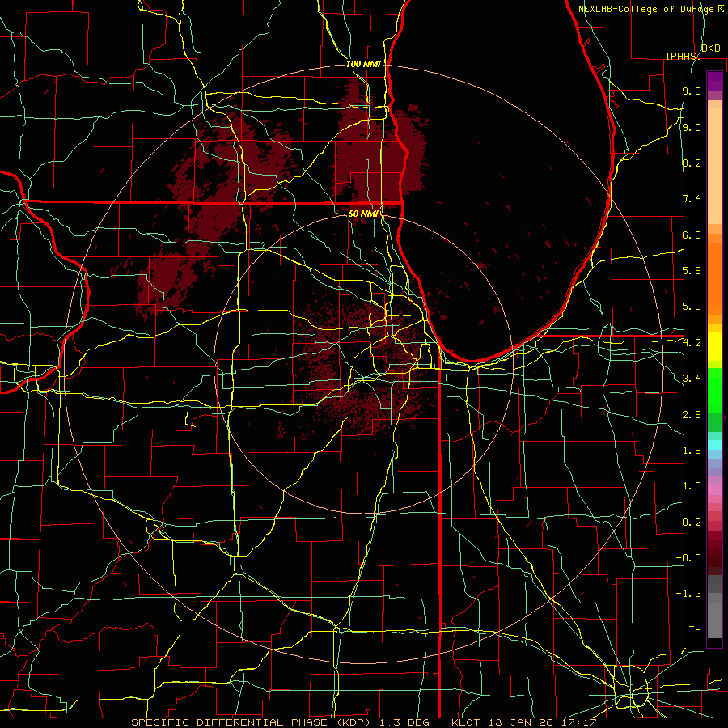Click the 5.8 scale label

692,270
